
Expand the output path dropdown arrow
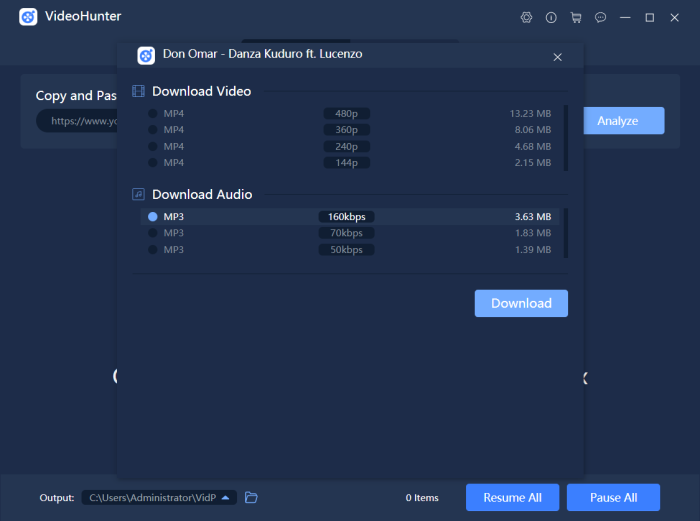click(225, 497)
